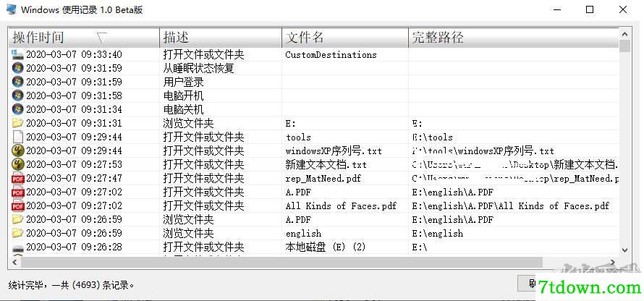
Task: Select the timestamp 2020-03-07 09:33:40
Action: [74, 54]
